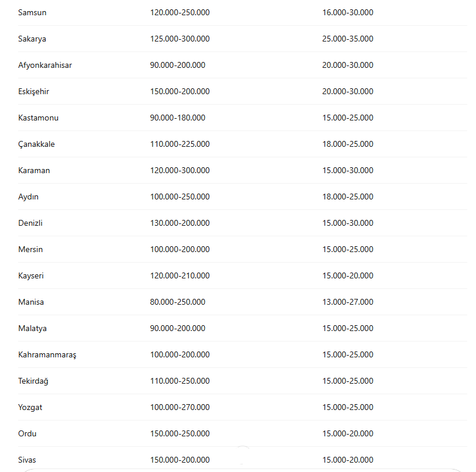Click the Kahramanmaraş row label
Image resolution: width=476 pixels, height=472 pixels.
pyautogui.click(x=47, y=354)
